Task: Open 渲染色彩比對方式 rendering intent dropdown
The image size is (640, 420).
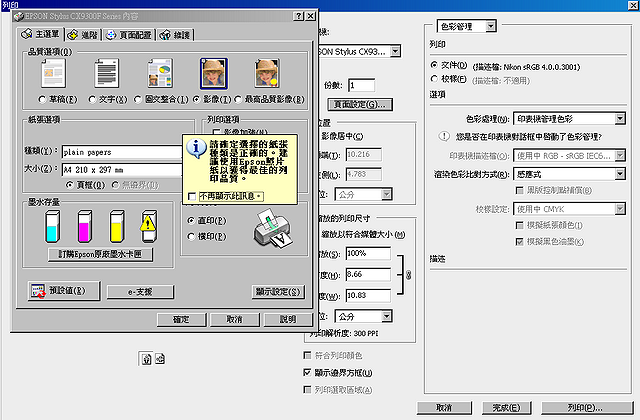Action: (x=569, y=174)
